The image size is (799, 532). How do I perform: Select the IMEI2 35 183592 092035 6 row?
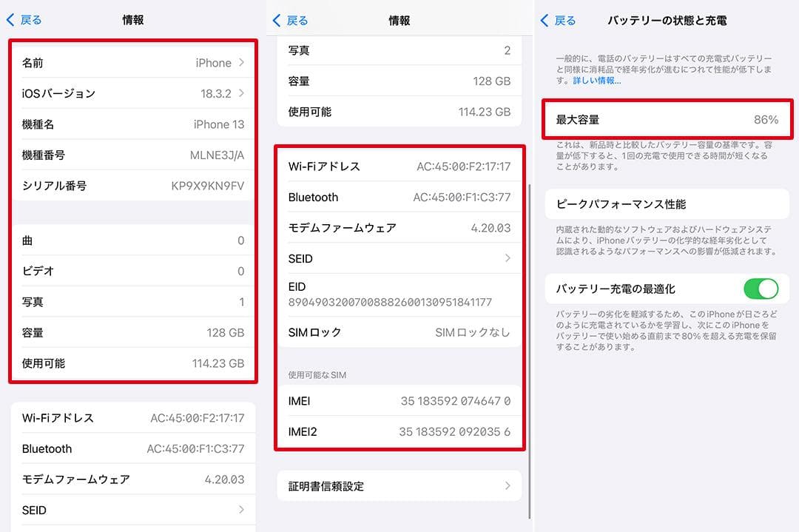[399, 431]
